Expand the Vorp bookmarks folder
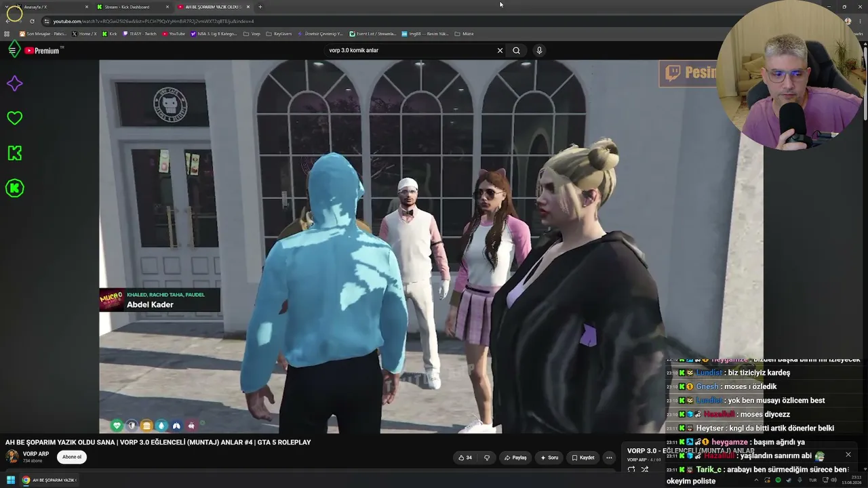Viewport: 868px width, 488px height. click(x=252, y=34)
